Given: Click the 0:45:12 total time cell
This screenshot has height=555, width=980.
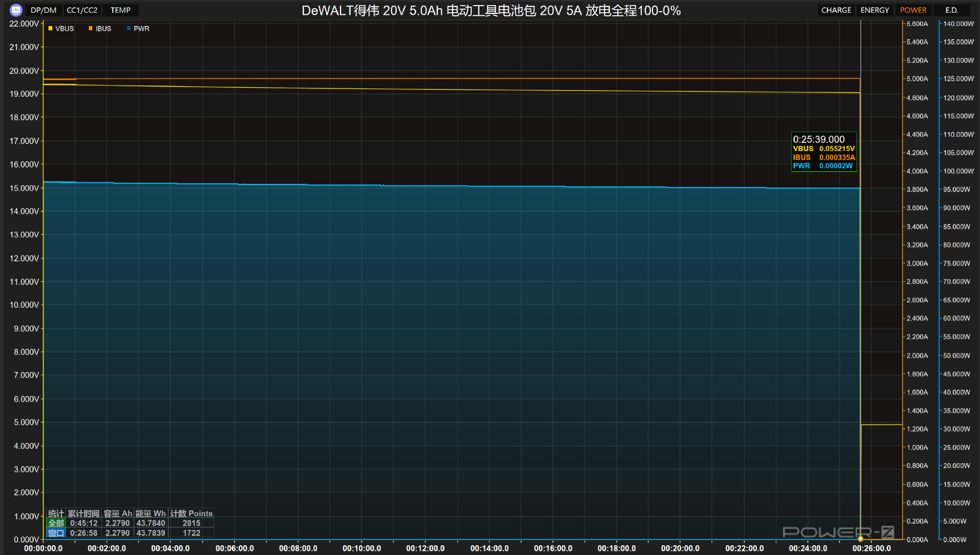Looking at the screenshot, I should (84, 523).
